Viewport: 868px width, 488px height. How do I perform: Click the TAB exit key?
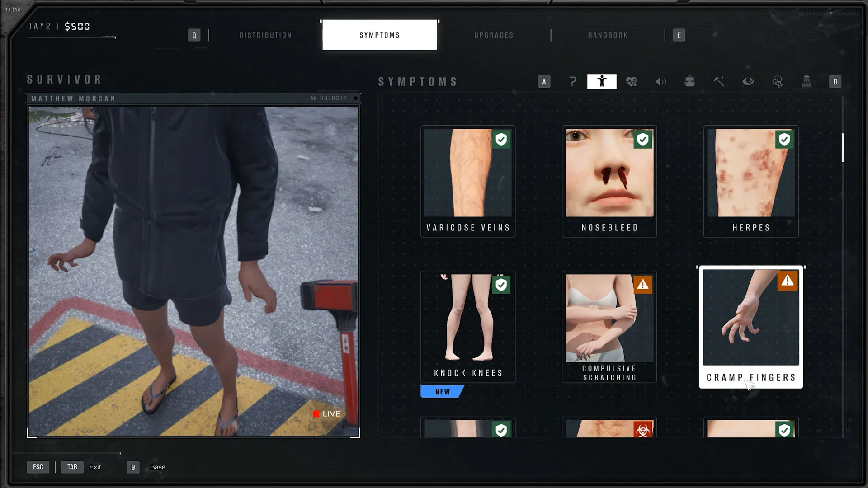72,467
